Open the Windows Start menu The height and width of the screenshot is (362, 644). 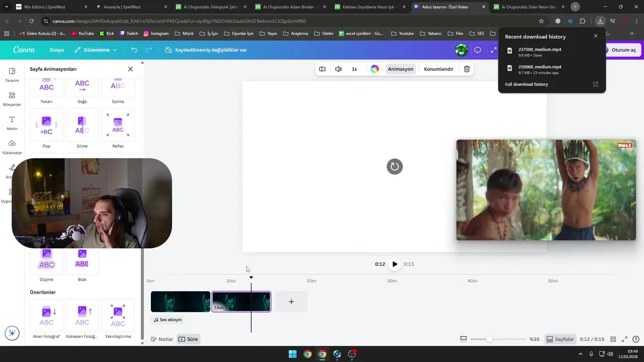pos(292,354)
